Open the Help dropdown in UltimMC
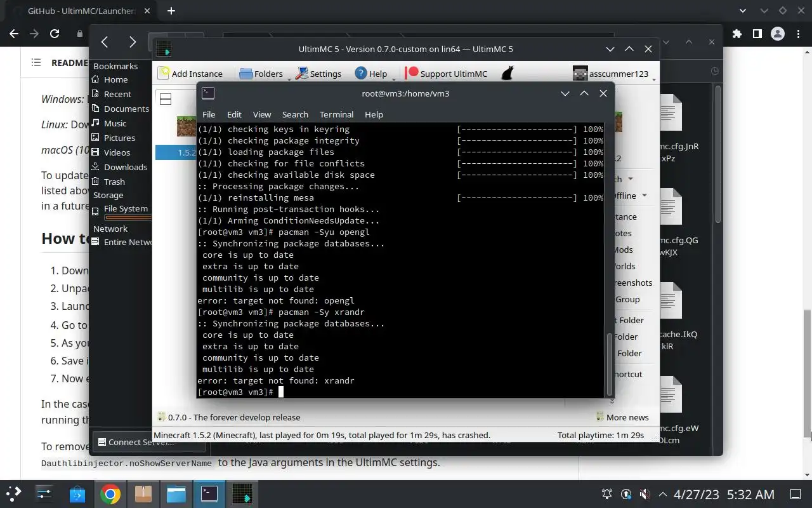This screenshot has height=508, width=812. pyautogui.click(x=371, y=74)
